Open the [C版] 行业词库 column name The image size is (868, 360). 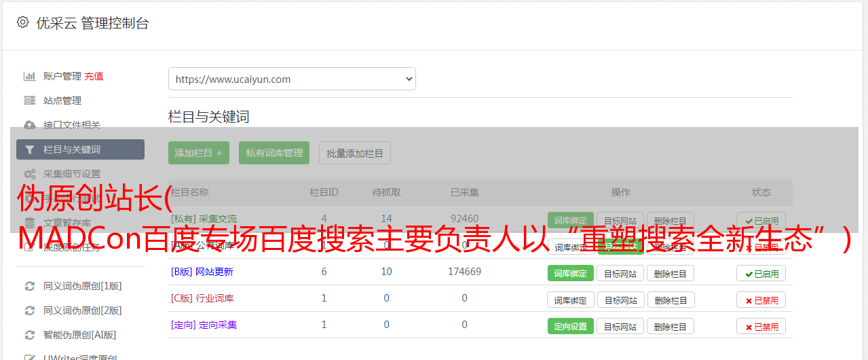[202, 298]
